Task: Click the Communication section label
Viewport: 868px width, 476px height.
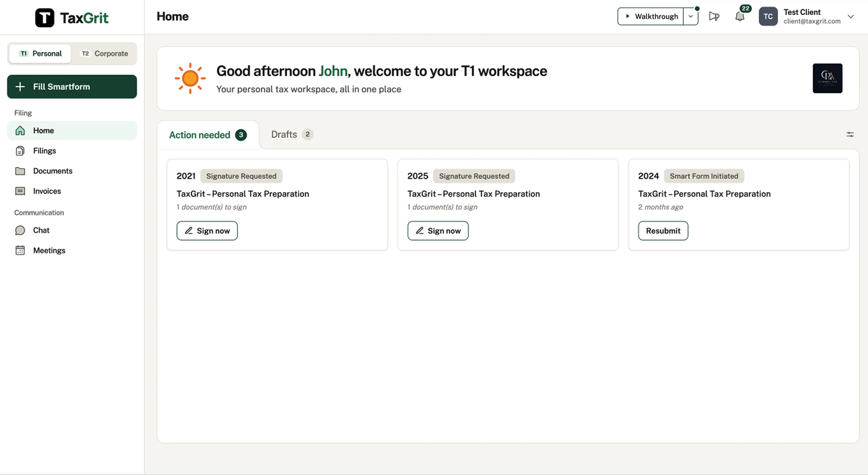Action: point(39,213)
